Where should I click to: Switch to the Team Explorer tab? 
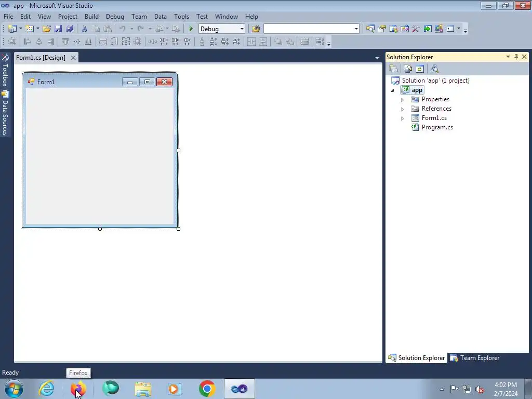475,358
